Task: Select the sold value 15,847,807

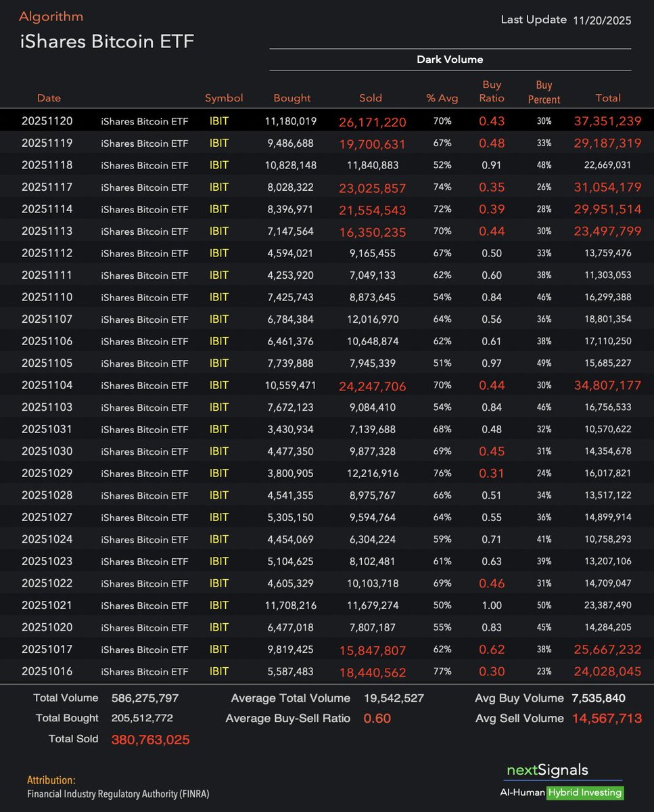Action: (x=373, y=650)
